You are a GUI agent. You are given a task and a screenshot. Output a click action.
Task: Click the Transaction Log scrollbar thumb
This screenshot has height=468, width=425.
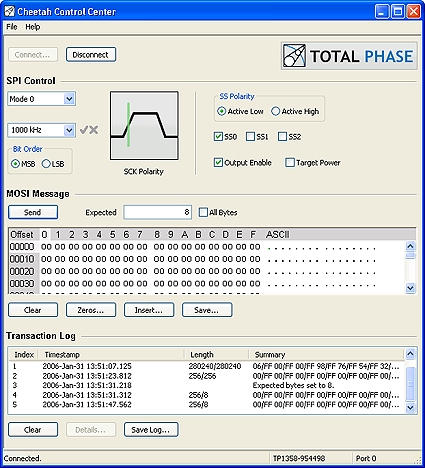pos(410,384)
